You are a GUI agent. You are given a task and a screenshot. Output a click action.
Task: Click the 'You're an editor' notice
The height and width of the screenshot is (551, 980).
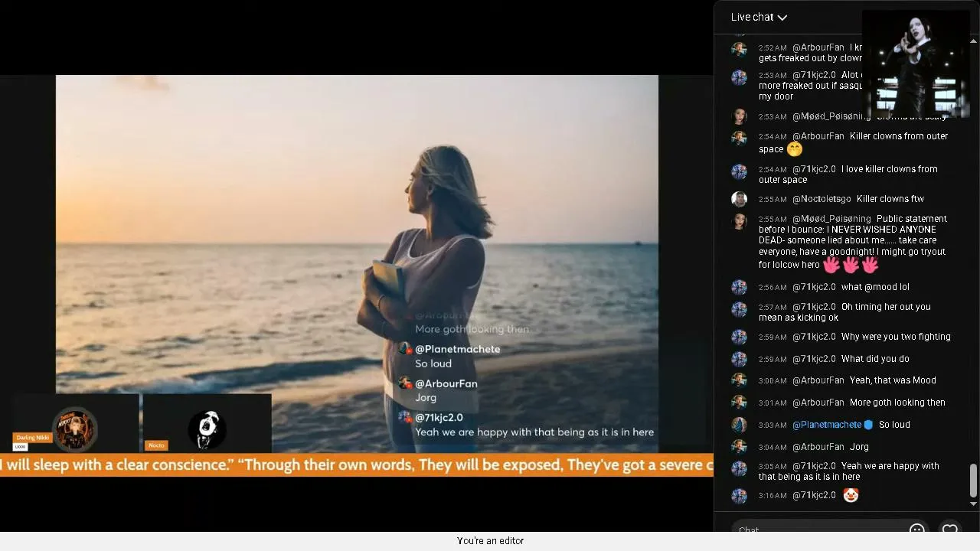[490, 541]
